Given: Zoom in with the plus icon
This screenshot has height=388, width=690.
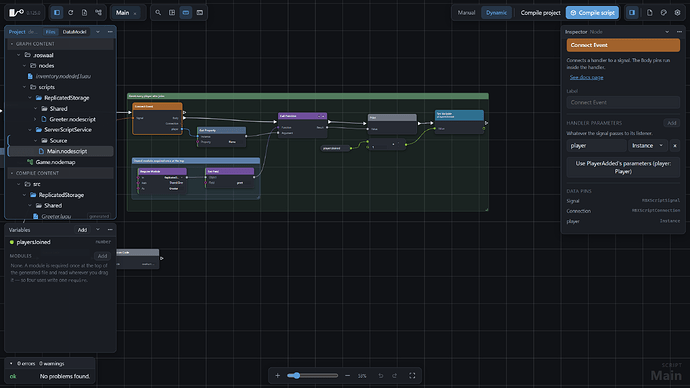Looking at the screenshot, I should click(277, 376).
